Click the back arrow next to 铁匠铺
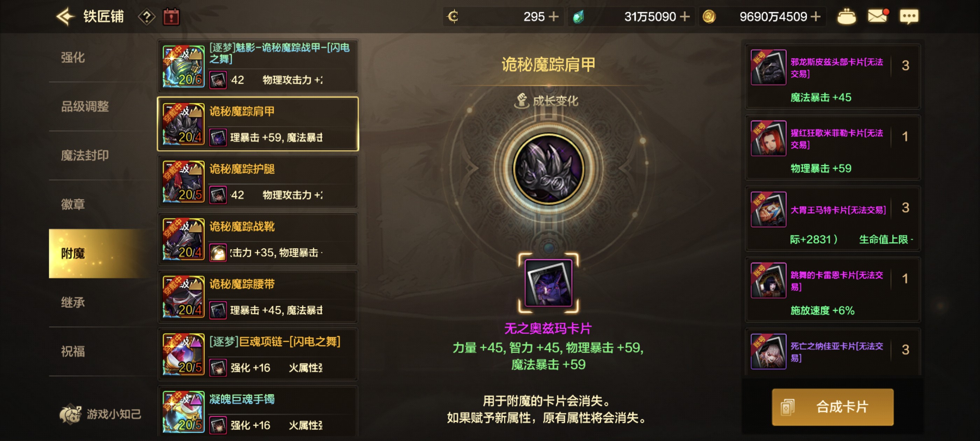Image resolution: width=980 pixels, height=441 pixels. [65, 16]
